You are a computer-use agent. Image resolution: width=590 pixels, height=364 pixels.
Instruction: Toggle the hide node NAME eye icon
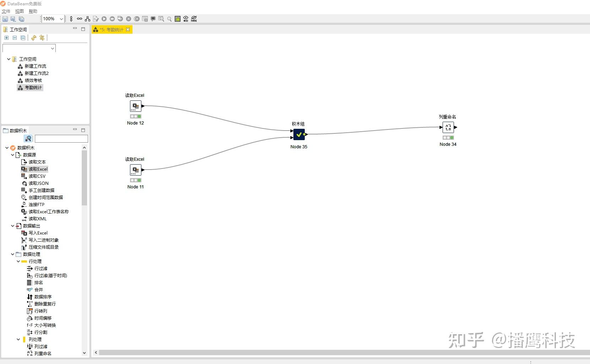tap(194, 19)
